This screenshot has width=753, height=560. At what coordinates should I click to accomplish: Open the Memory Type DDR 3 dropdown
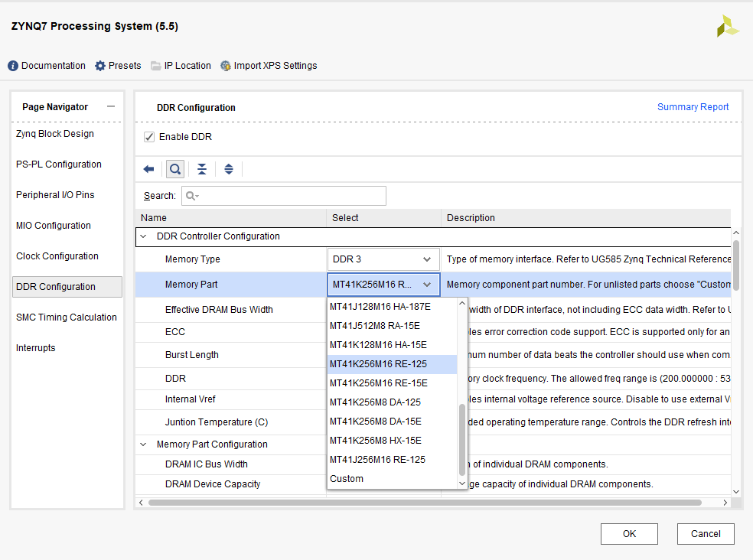383,259
